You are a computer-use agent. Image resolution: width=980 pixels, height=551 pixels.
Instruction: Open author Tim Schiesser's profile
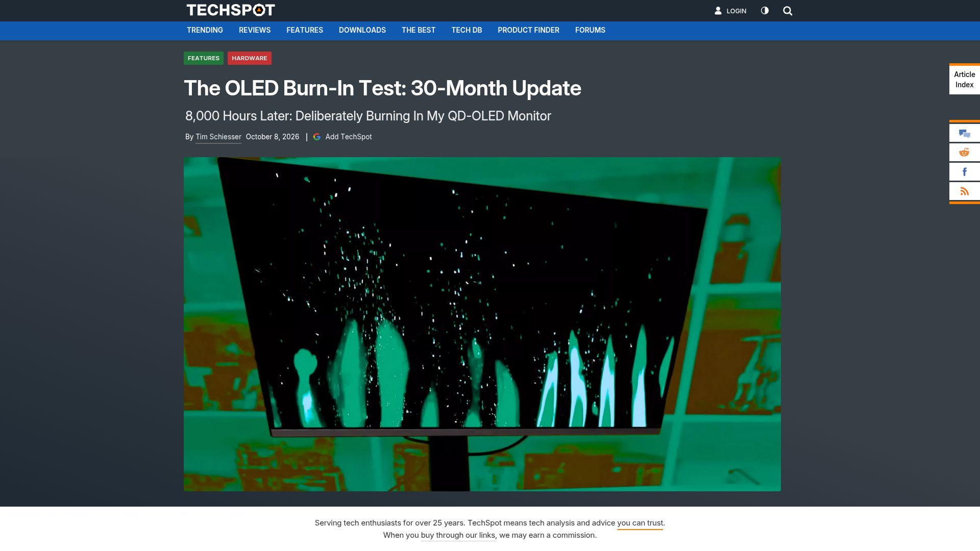pos(218,137)
